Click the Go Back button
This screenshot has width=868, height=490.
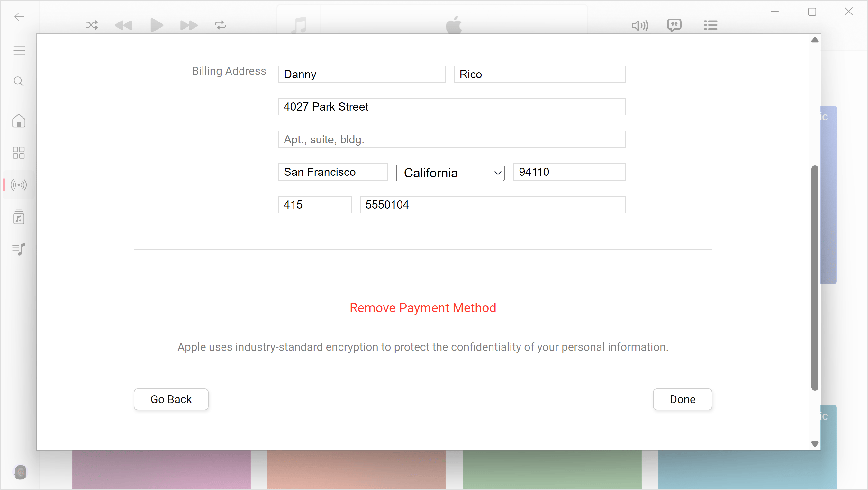(171, 399)
